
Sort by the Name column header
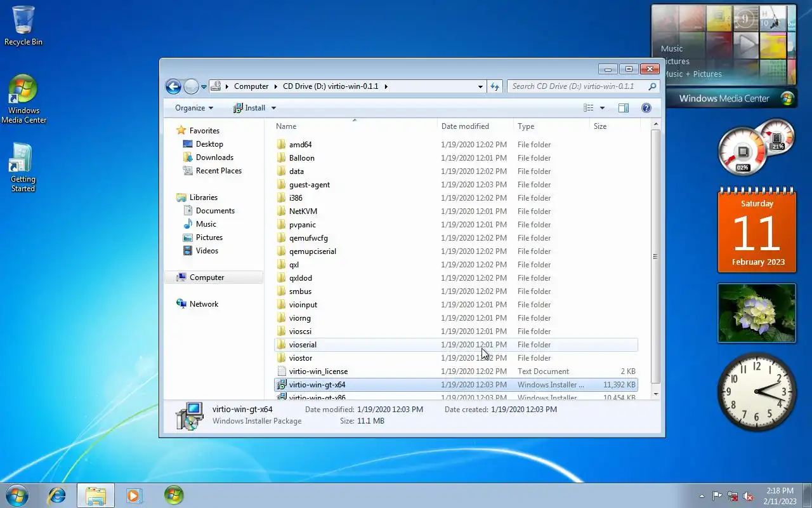354,126
